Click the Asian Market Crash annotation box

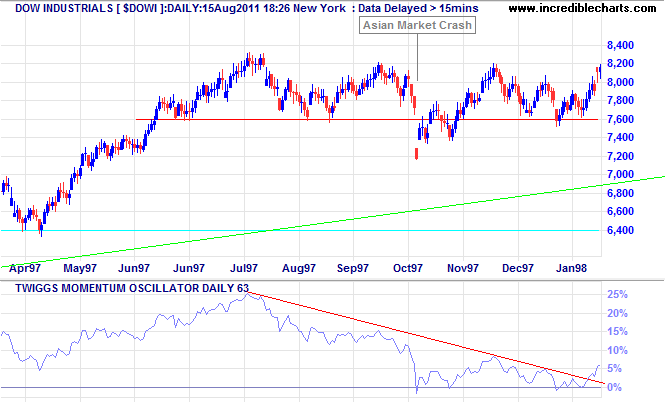coord(417,25)
